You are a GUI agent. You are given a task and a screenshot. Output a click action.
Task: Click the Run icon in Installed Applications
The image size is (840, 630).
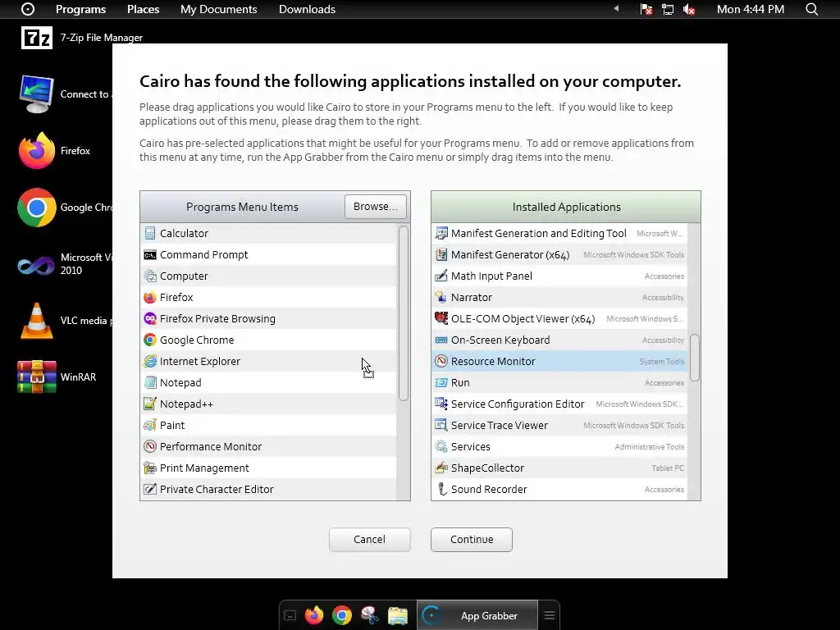click(x=441, y=382)
